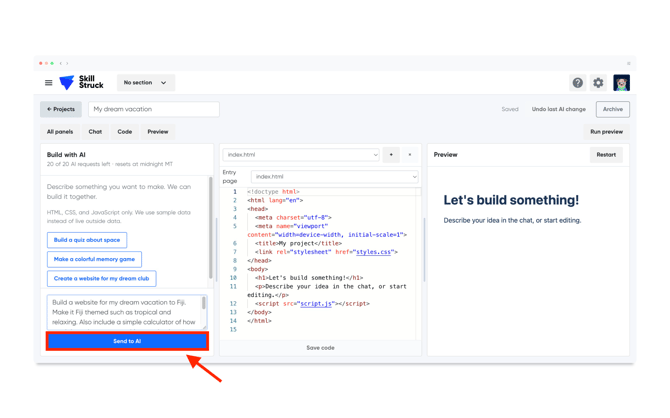Image resolution: width=670 pixels, height=418 pixels.
Task: Click the Let's build something! preview heading
Action: (511, 200)
